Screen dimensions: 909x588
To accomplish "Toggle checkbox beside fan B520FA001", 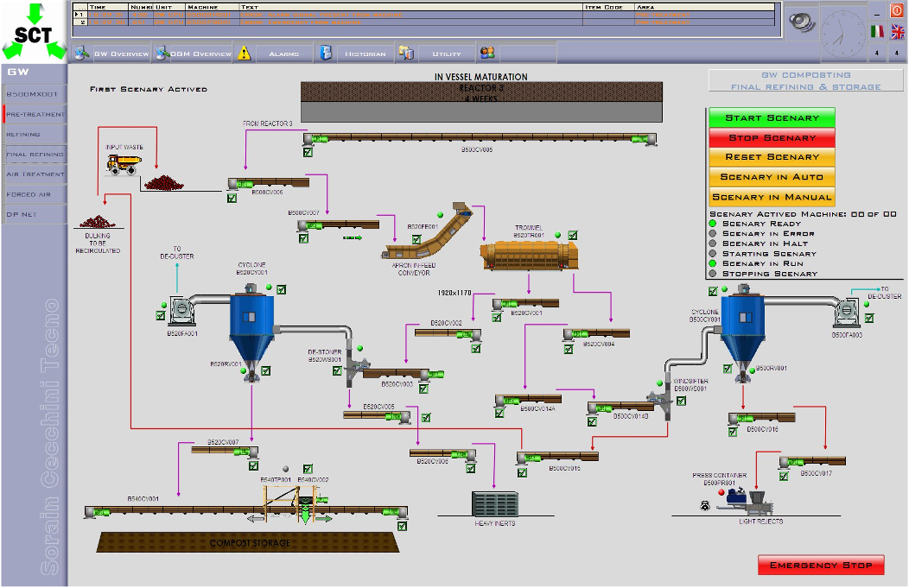I will (x=161, y=316).
